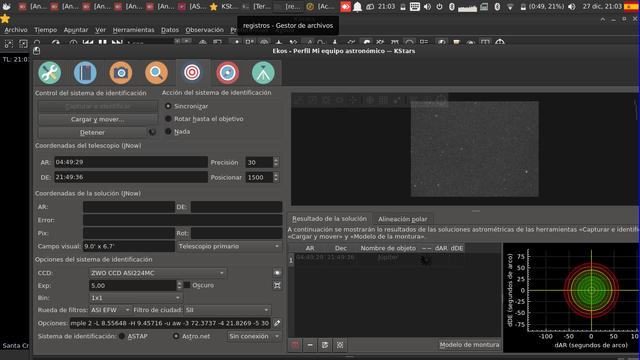Adjust the Precisión spinbox arrows
Image resolution: width=640 pixels, height=360 pixels.
pos(276,162)
